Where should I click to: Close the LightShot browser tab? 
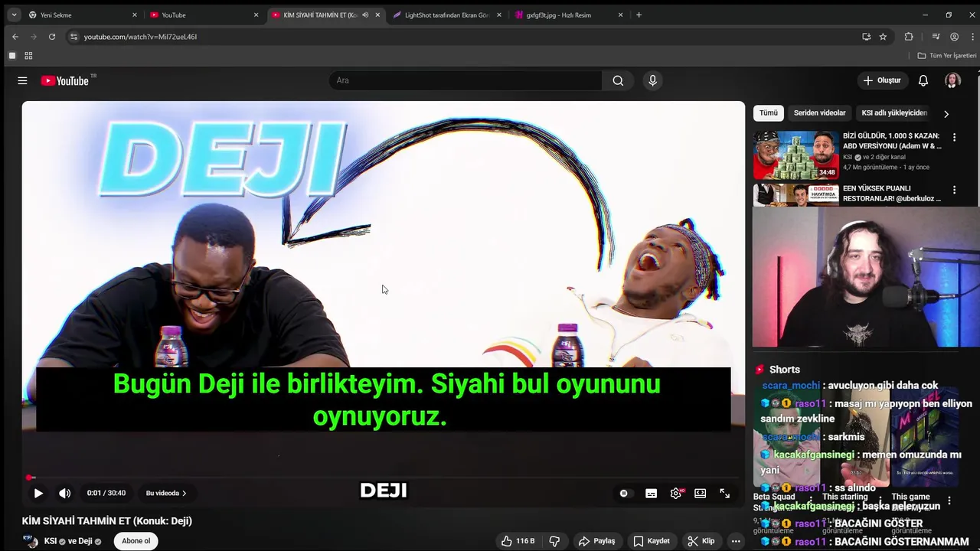(x=499, y=15)
